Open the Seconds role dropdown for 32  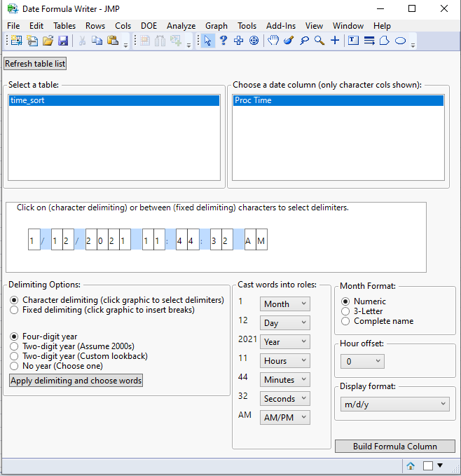click(x=284, y=399)
